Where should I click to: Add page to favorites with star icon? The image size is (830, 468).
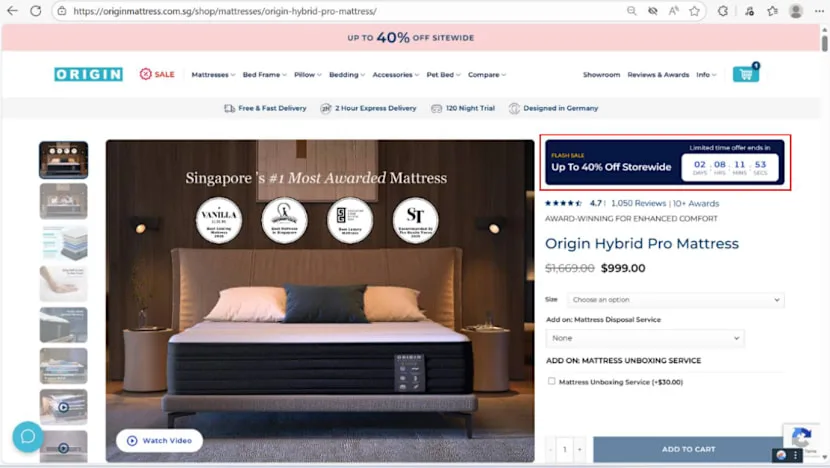(694, 11)
